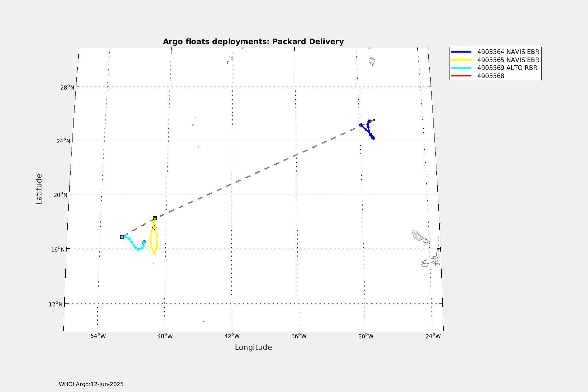Image resolution: width=588 pixels, height=392 pixels.
Task: Click the plot title Argo floats deployments
Action: pyautogui.click(x=253, y=41)
